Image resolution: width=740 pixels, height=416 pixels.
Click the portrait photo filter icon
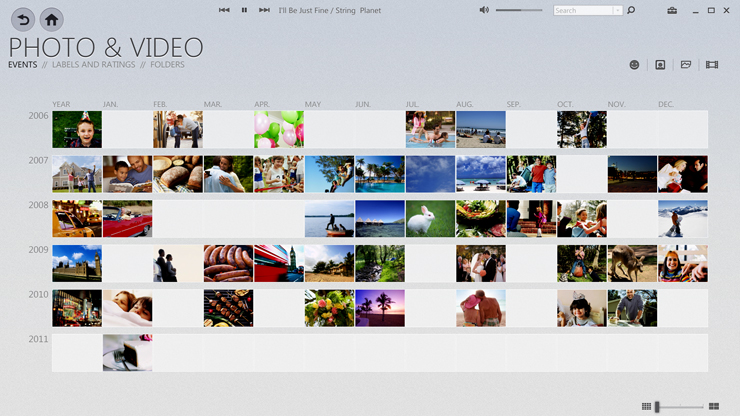660,65
